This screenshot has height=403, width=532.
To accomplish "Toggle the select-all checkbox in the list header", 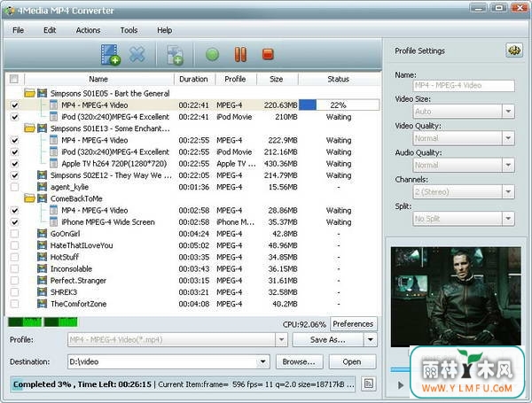I will tap(14, 79).
